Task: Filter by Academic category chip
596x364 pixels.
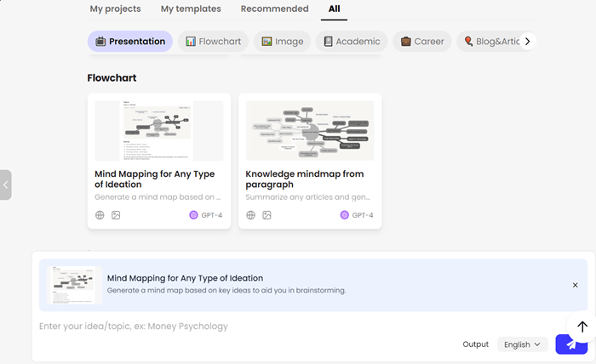Action: click(x=352, y=42)
